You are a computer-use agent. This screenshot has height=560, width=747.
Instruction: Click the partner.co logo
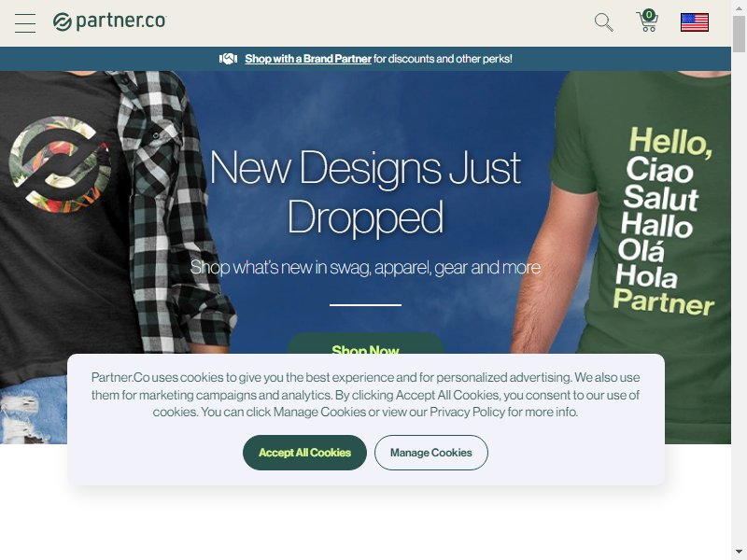point(109,21)
